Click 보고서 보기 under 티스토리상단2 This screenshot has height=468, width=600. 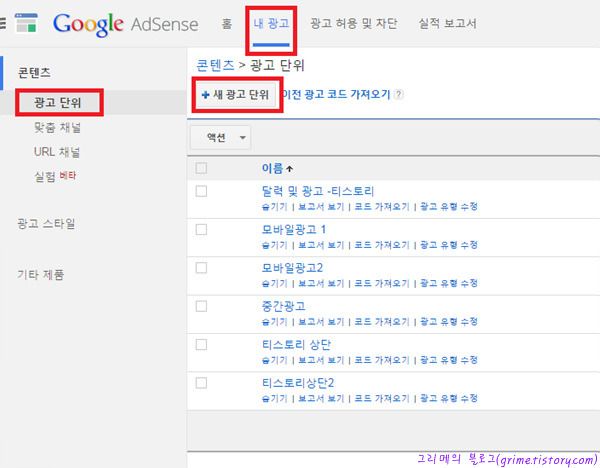point(321,398)
